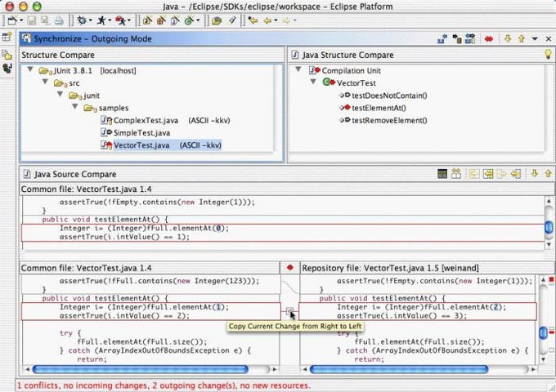Viewport: 556px width, 392px height.
Task: Open the External Tools dropdown arrow
Action: pos(129,20)
